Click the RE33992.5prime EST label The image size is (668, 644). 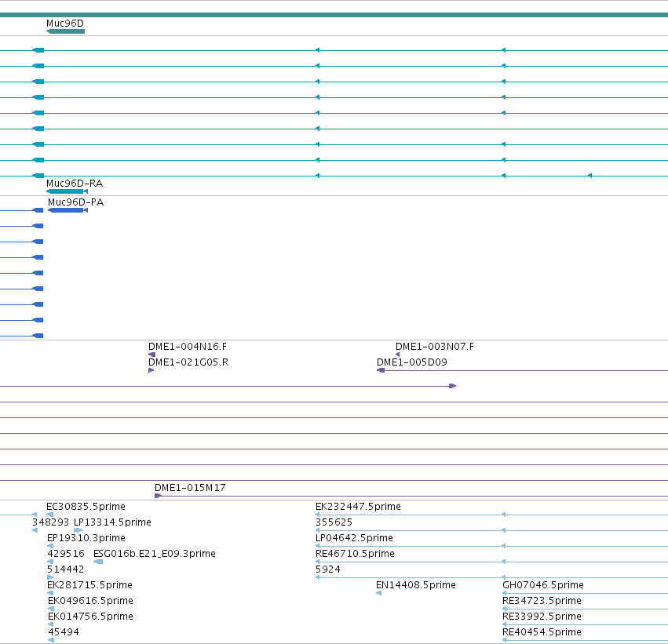[x=542, y=617]
